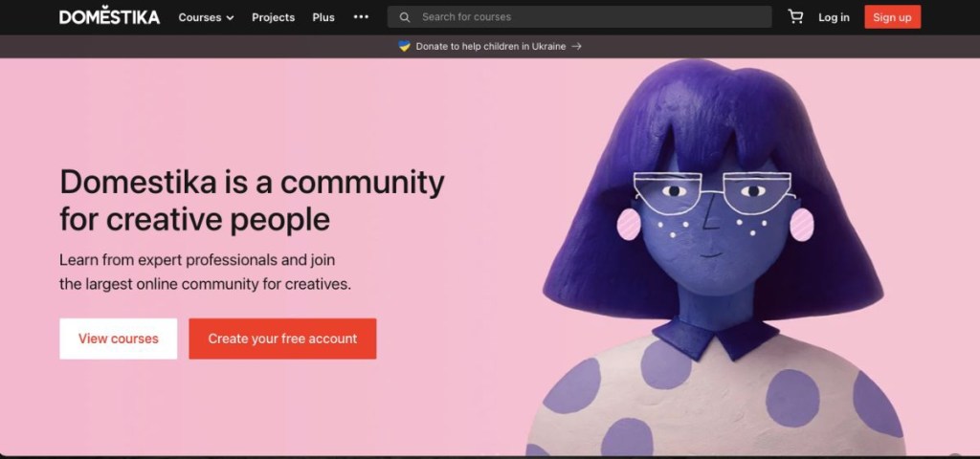Open the Courses menu label
980x459 pixels.
[199, 17]
